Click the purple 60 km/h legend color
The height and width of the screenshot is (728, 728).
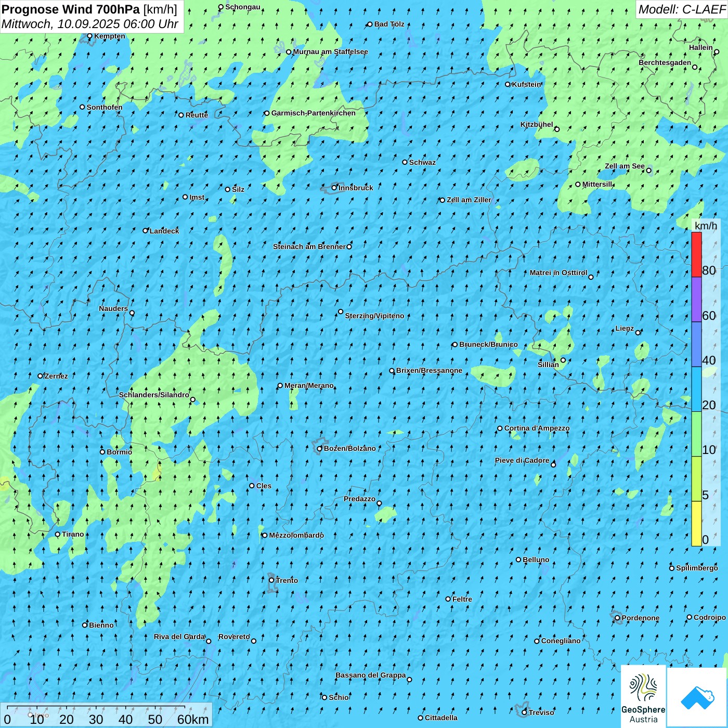pos(696,300)
